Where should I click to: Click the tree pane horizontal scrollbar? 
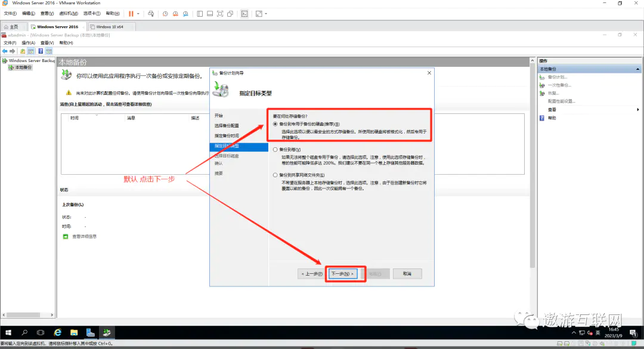pyautogui.click(x=23, y=315)
